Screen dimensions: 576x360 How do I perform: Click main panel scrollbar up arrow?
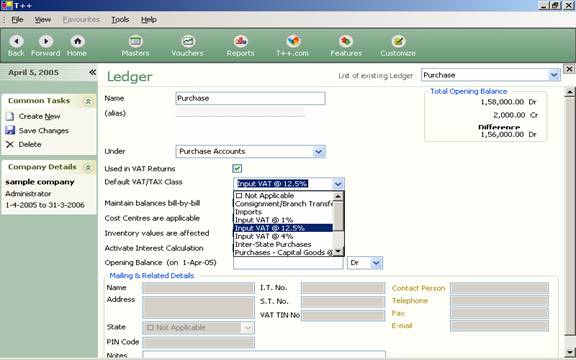570,92
